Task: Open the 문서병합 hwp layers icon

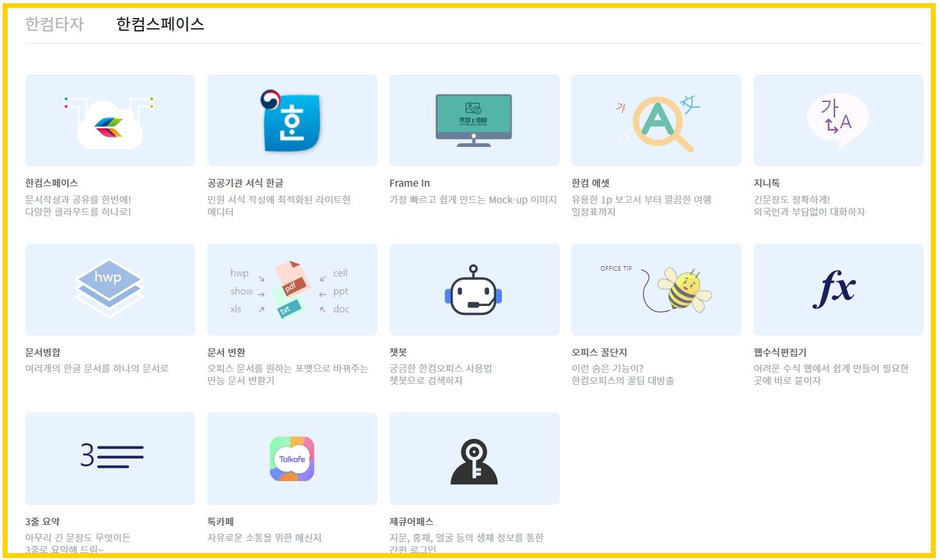Action: pos(110,289)
